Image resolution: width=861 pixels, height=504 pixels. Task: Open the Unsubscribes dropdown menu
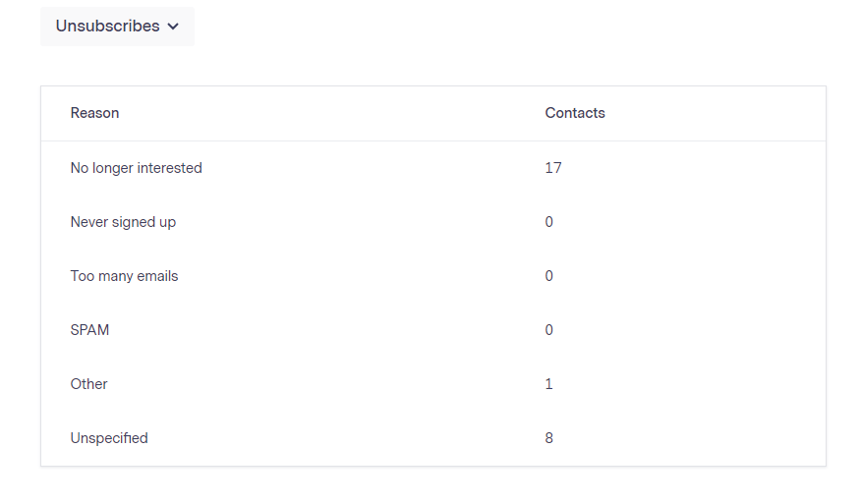(x=117, y=27)
